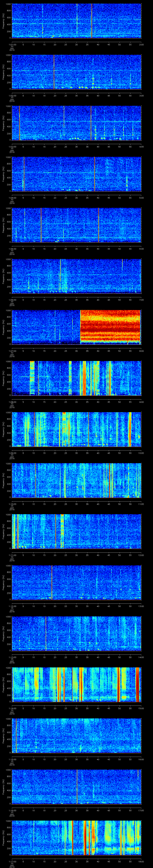
Task: Click the 8:00 end time label
Action: pos(141,351)
